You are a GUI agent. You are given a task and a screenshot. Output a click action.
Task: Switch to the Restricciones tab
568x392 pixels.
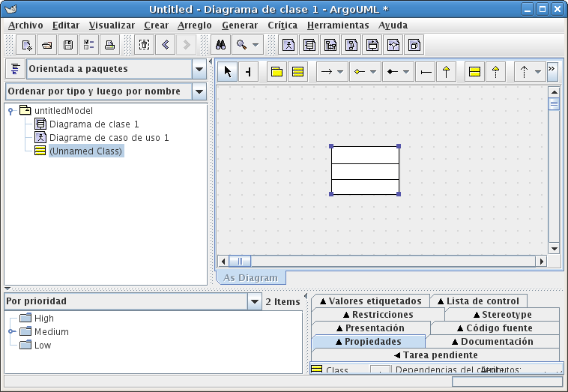[378, 315]
